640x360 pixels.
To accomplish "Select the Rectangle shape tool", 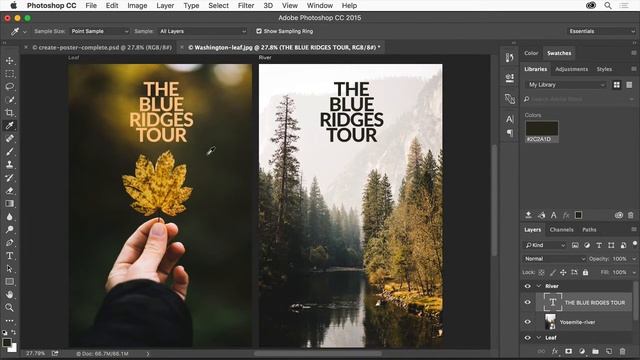I will [x=9, y=282].
